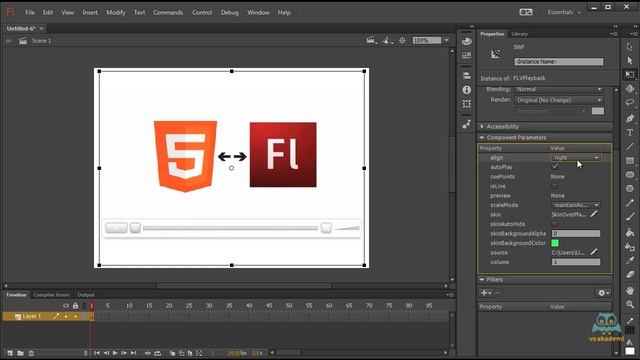Image resolution: width=640 pixels, height=360 pixels.
Task: Open the Commands menu
Action: click(168, 13)
